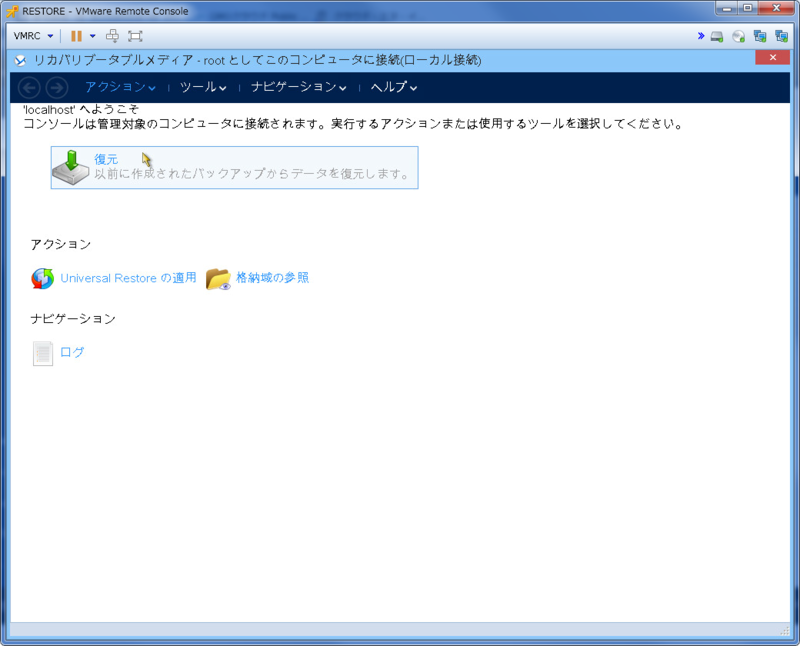Open the ヘルプ menu
Image resolution: width=800 pixels, height=646 pixels.
coord(393,87)
